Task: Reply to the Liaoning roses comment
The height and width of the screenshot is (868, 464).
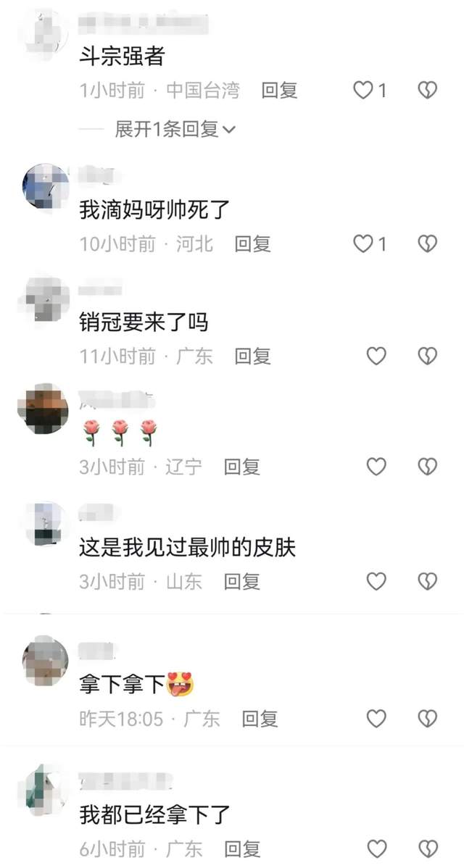Action: [242, 467]
